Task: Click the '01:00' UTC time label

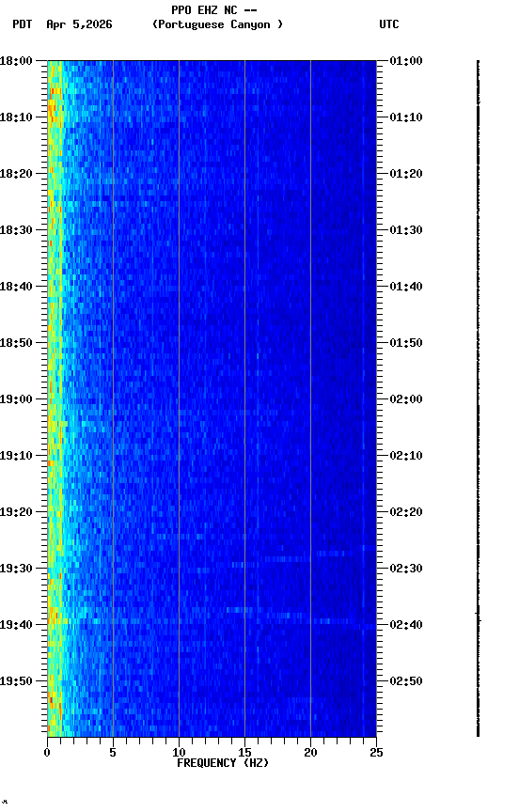Action: tap(406, 61)
